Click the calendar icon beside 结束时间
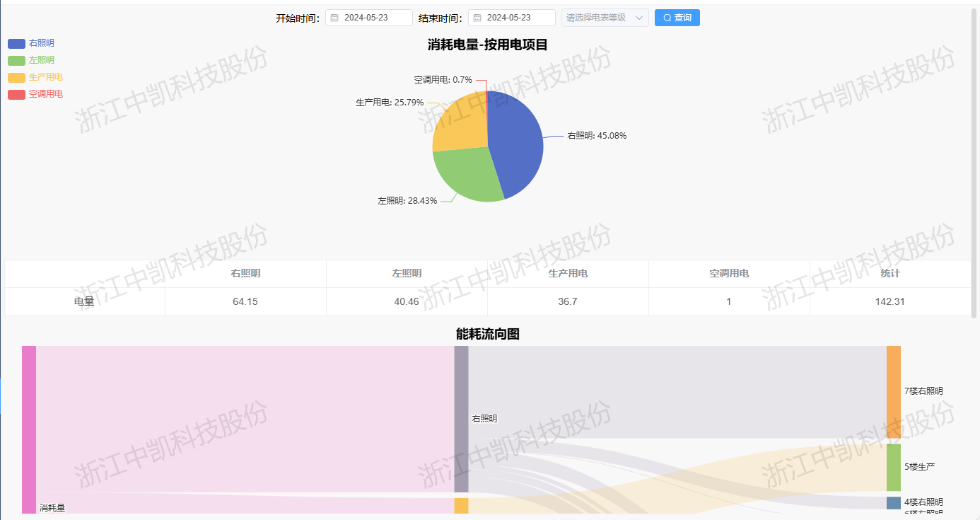 coord(478,17)
